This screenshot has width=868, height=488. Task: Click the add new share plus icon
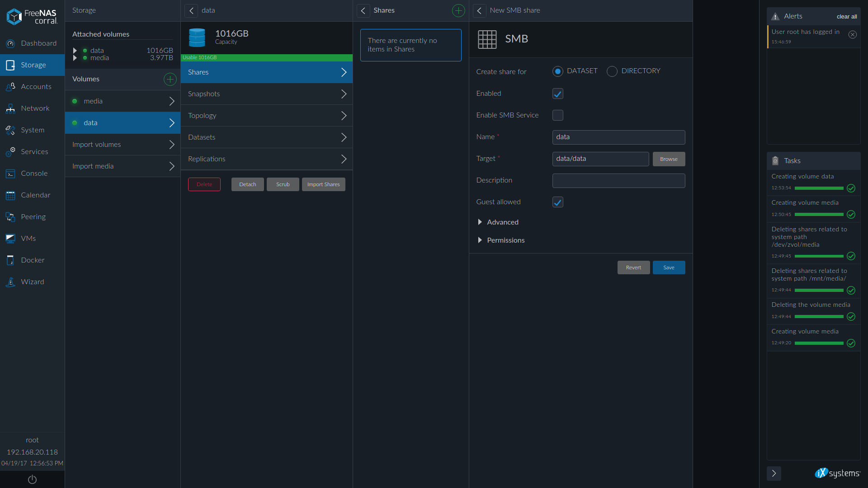pos(458,10)
